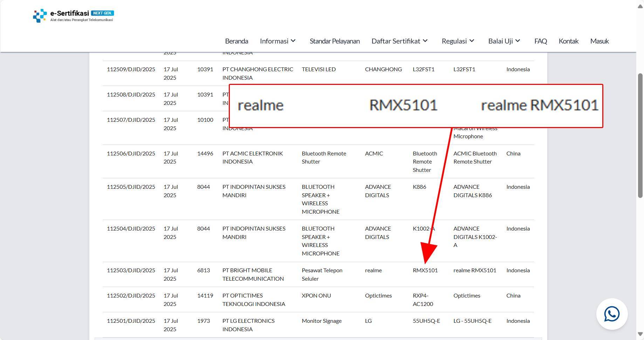Select certificate number 112501/DJID/2025
This screenshot has width=644, height=340.
tap(131, 321)
